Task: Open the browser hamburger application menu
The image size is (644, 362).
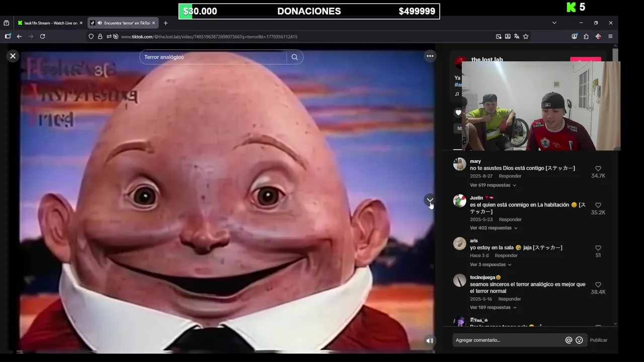Action: pos(610,36)
